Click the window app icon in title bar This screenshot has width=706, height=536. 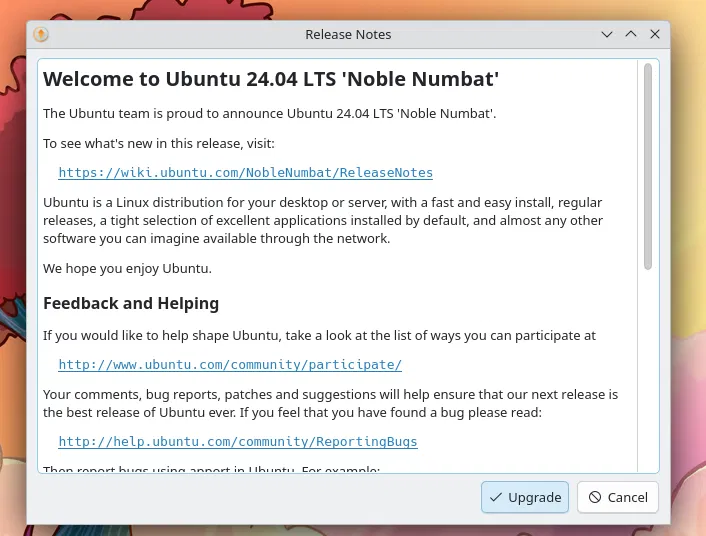click(41, 34)
